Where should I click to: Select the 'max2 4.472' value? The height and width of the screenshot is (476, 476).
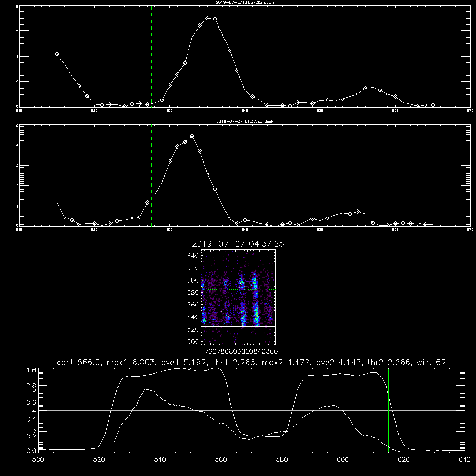tap(286, 362)
